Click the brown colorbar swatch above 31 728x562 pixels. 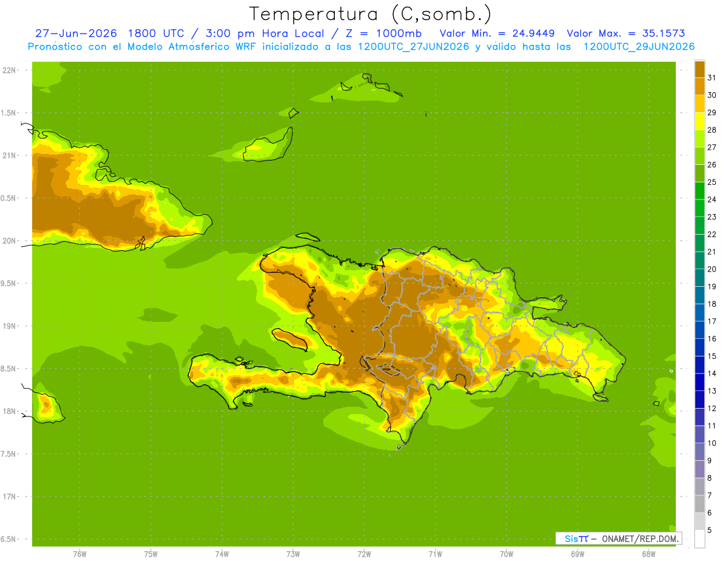click(699, 69)
